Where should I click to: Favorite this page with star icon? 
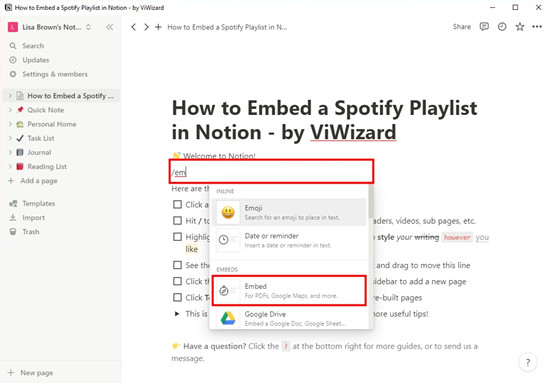(520, 27)
